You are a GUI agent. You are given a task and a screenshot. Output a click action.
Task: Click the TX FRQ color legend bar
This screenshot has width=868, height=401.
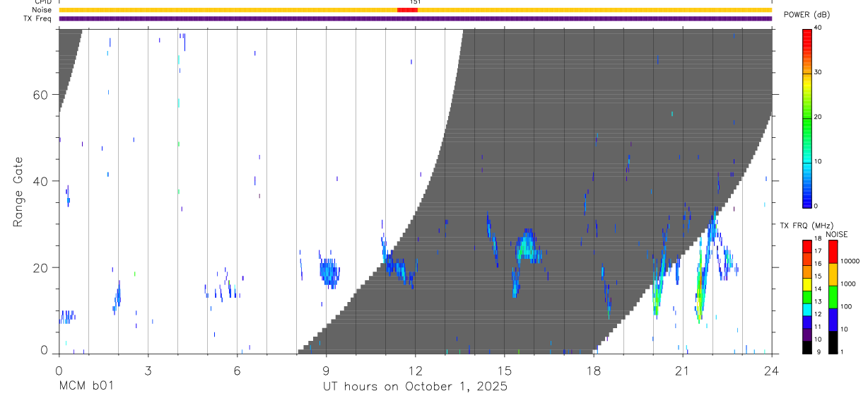point(807,297)
